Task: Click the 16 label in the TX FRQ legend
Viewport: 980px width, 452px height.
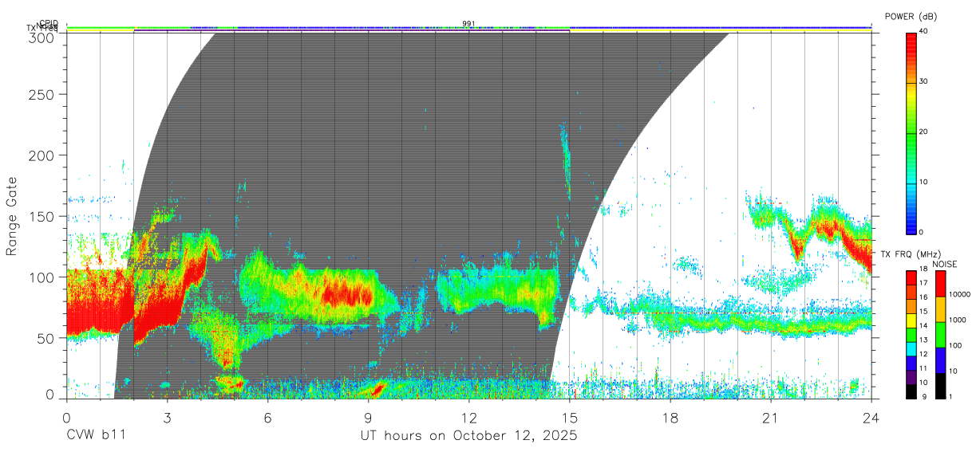Action: coord(923,297)
